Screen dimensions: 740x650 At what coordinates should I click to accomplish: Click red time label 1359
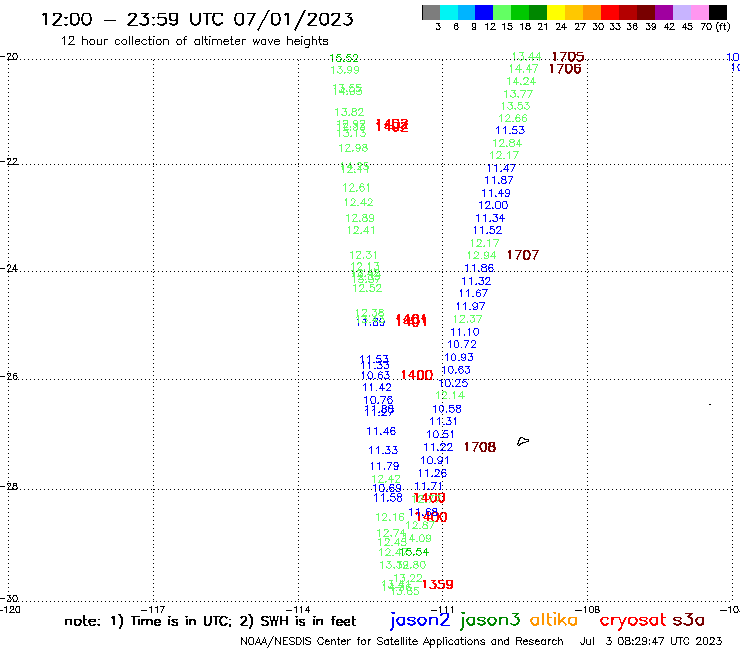pyautogui.click(x=437, y=584)
